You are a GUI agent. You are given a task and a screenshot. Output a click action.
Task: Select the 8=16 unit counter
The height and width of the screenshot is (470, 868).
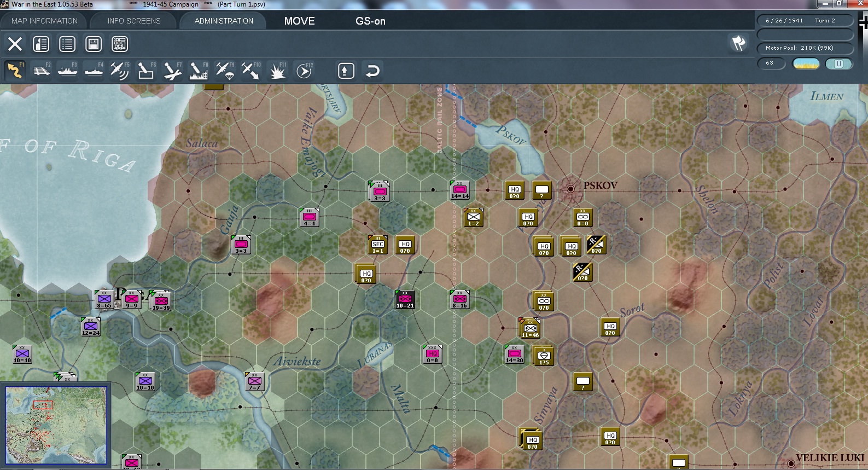(460, 299)
